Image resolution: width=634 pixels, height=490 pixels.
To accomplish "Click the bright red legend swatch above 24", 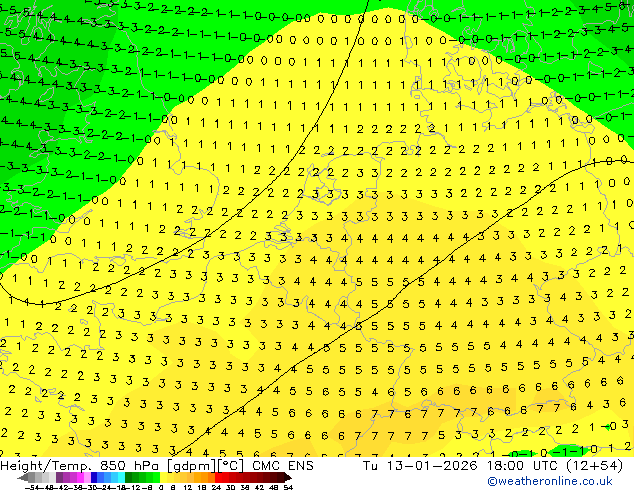I will (x=218, y=477).
